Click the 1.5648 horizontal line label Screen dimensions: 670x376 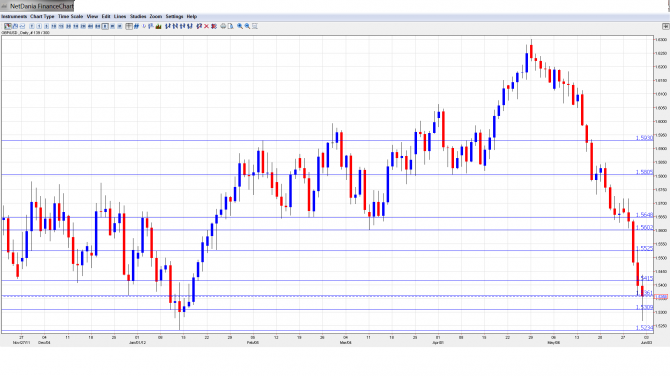point(644,215)
